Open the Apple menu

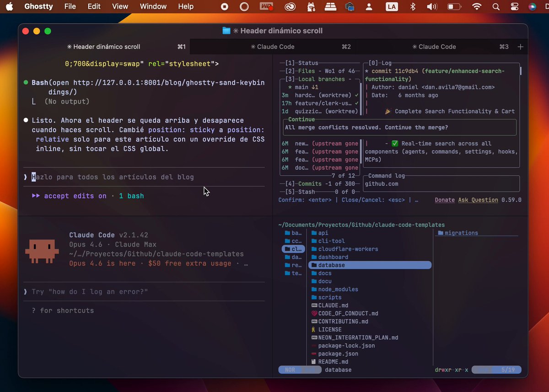tap(10, 6)
